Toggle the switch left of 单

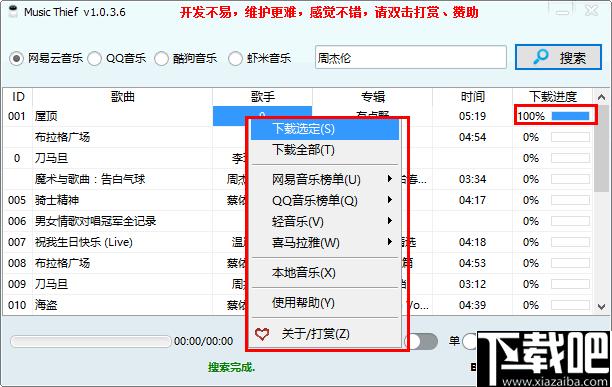point(422,342)
